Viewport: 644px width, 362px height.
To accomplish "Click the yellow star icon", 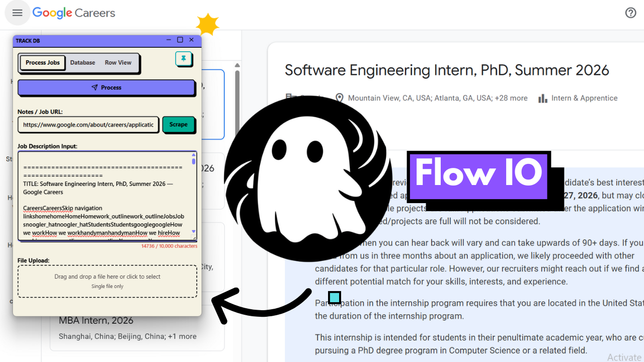I will pyautogui.click(x=207, y=25).
